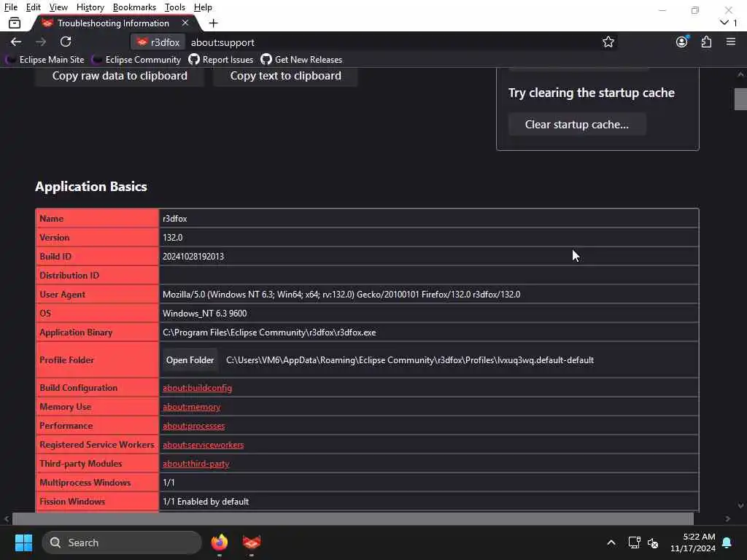
Task: Click the horizontal scrollbar thumb
Action: pos(352,518)
